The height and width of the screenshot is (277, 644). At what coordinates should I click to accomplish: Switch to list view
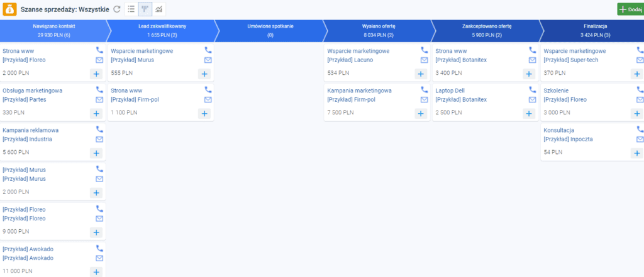pos(131,9)
